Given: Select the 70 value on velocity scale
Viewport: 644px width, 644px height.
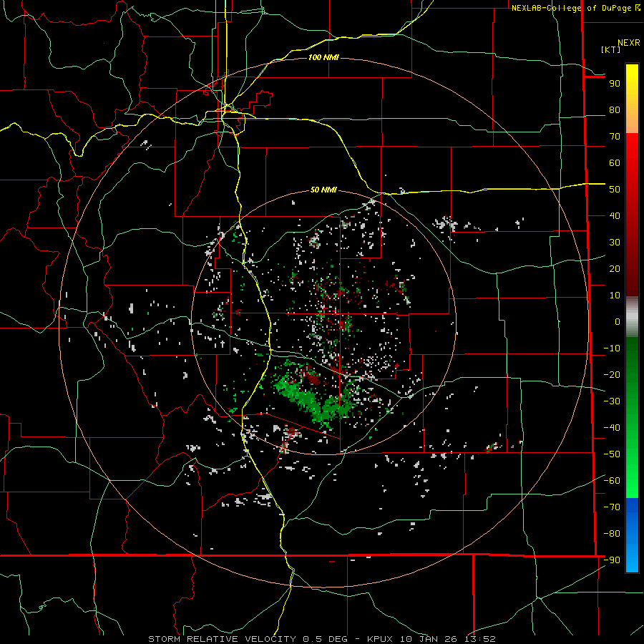Looking at the screenshot, I should point(615,137).
